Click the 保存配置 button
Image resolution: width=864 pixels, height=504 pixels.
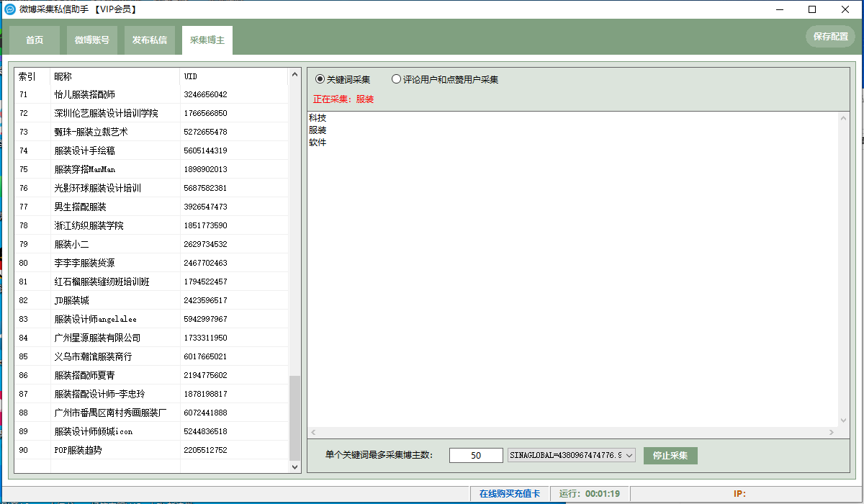[830, 37]
